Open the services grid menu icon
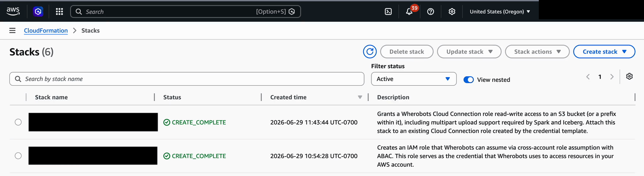This screenshot has height=176, width=644. tap(59, 12)
